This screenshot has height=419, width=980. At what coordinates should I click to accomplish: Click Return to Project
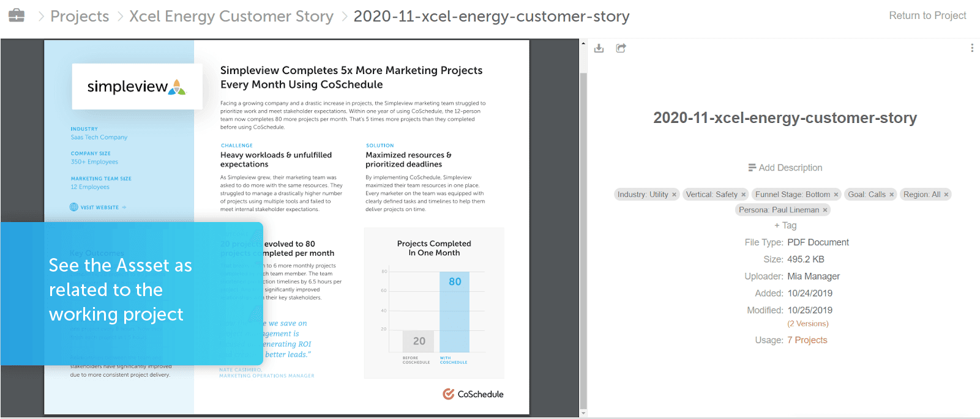pos(927,16)
